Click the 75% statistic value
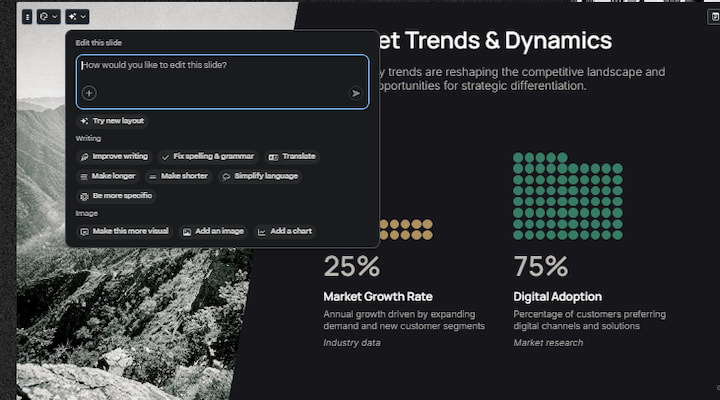This screenshot has width=720, height=400. (541, 267)
